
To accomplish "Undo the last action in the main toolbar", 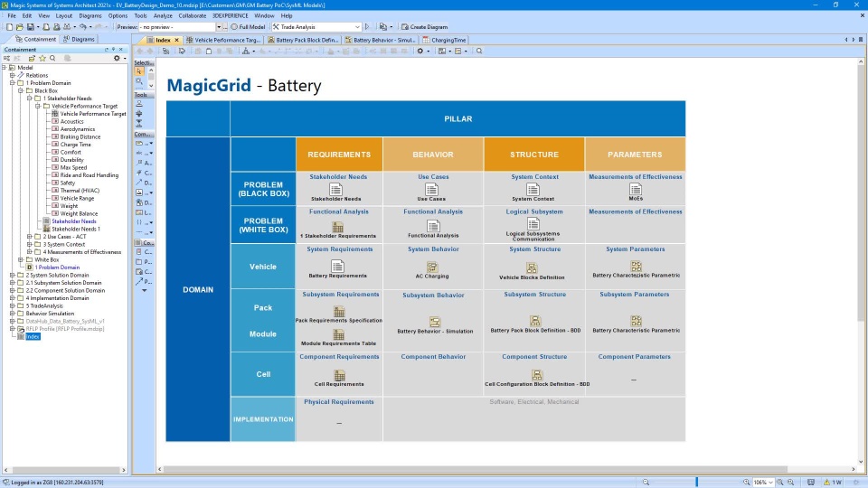I will (x=82, y=26).
